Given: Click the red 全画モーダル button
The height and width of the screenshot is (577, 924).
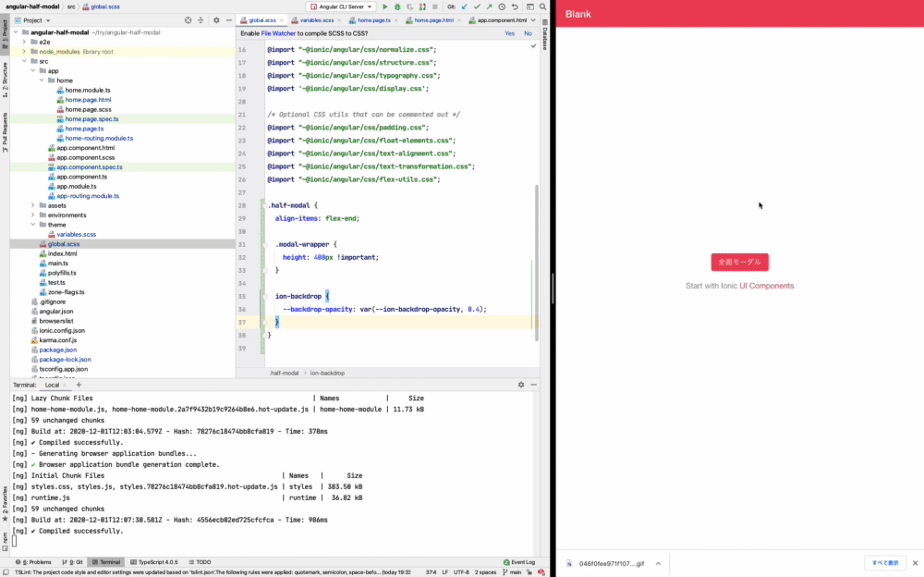Looking at the screenshot, I should coord(739,262).
